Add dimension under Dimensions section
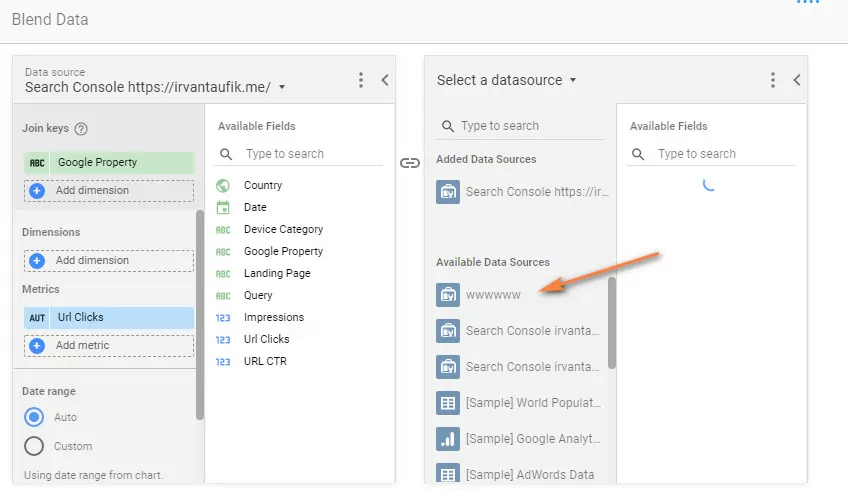This screenshot has width=848, height=490. pyautogui.click(x=109, y=260)
